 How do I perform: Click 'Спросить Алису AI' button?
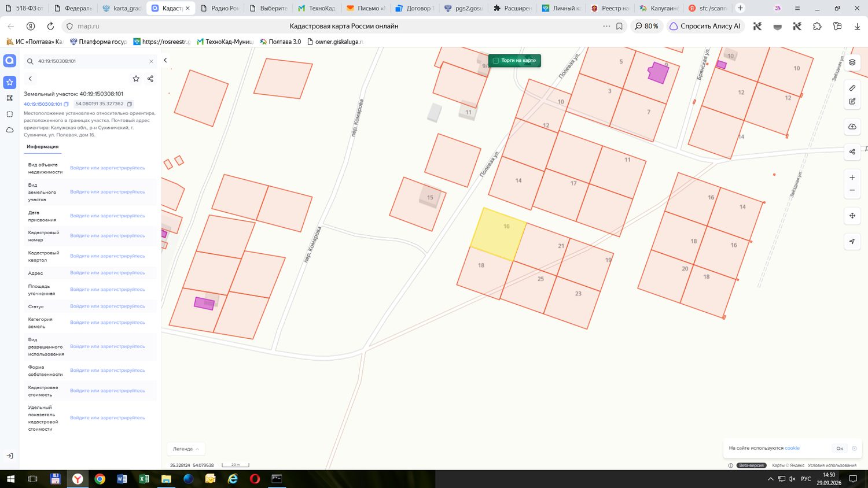click(705, 26)
